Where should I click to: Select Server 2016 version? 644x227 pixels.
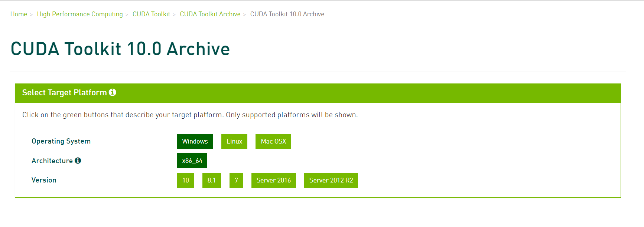(274, 180)
